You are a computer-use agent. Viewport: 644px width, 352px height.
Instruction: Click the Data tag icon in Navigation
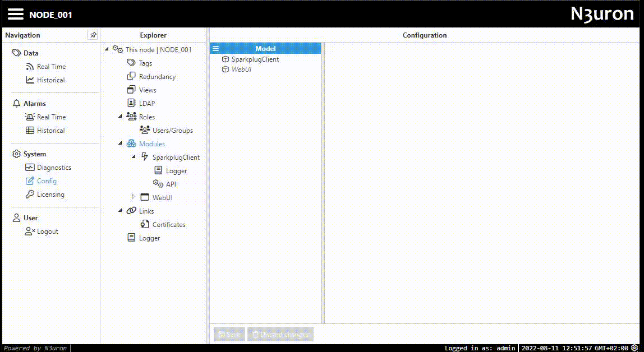(x=16, y=53)
